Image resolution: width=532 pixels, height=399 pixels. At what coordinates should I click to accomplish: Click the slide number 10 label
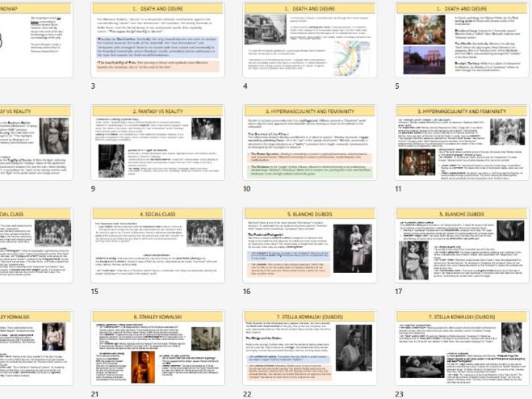pyautogui.click(x=246, y=187)
